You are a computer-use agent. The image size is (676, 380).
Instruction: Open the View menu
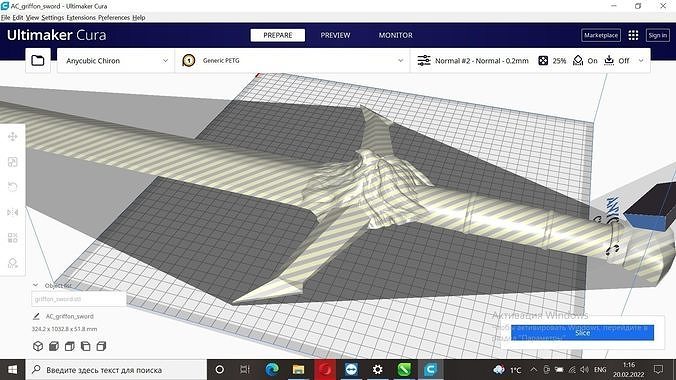pos(32,18)
